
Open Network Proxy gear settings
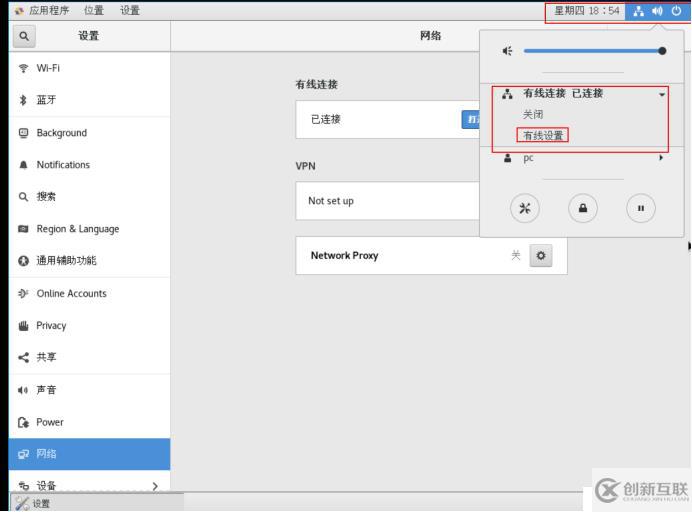[541, 256]
